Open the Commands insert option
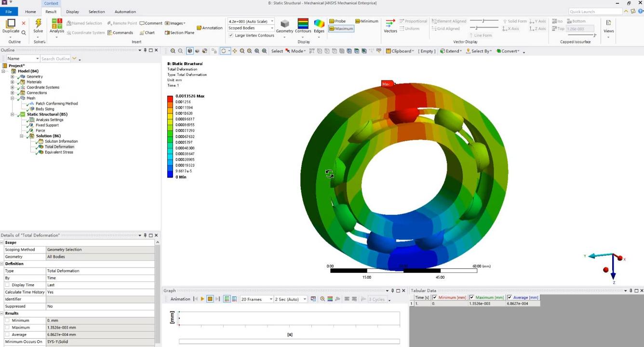This screenshot has height=347, width=644. point(120,33)
